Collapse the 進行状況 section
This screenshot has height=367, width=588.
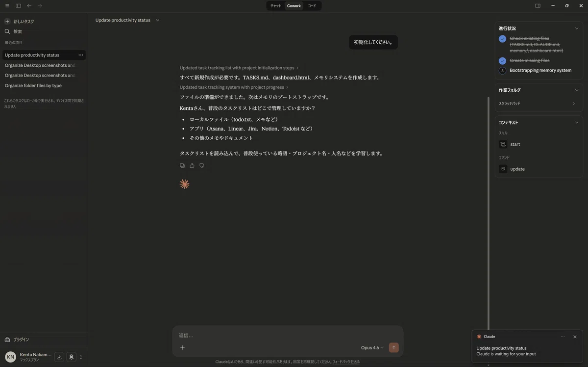coord(576,28)
